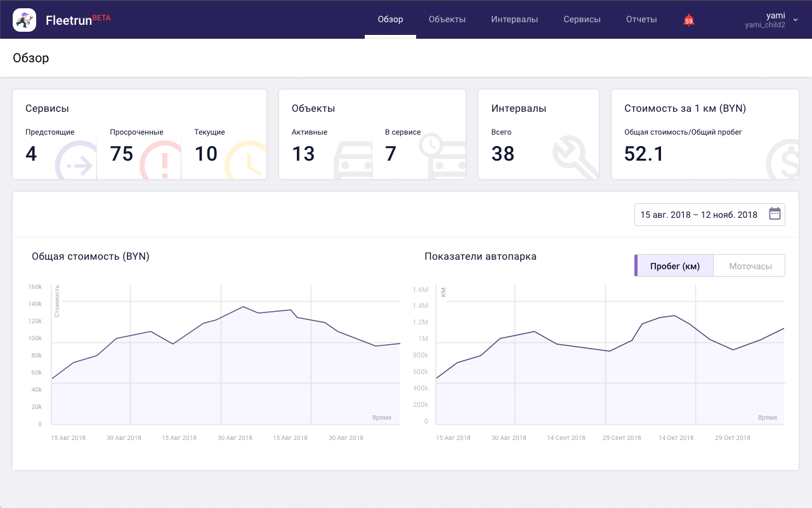Switch chart to Пробег (км)
The image size is (812, 508).
tap(674, 266)
